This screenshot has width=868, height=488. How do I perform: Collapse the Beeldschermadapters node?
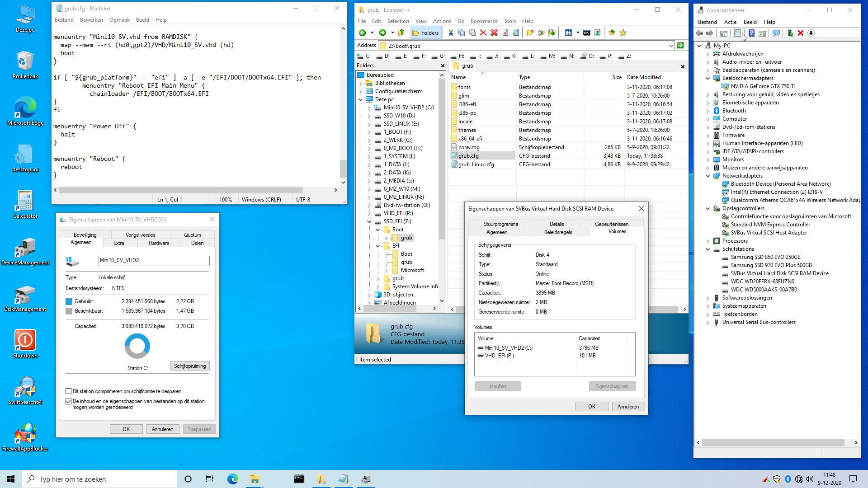point(708,78)
